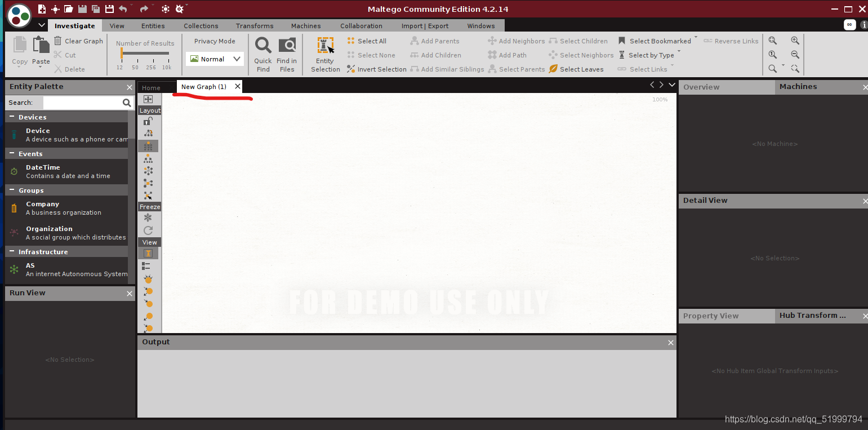Toggle the layout lock icon

(148, 121)
